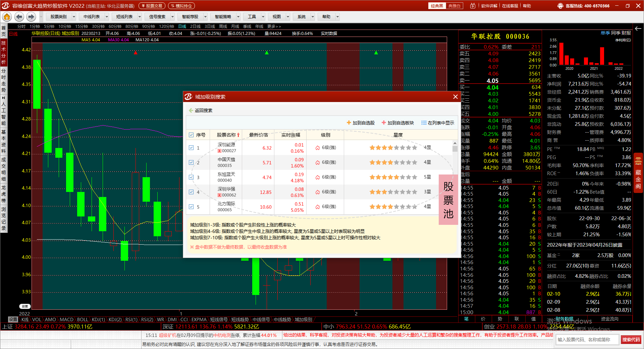This screenshot has height=349, width=644.
Task: Open the 藏金阁 side tab
Action: pos(638,172)
